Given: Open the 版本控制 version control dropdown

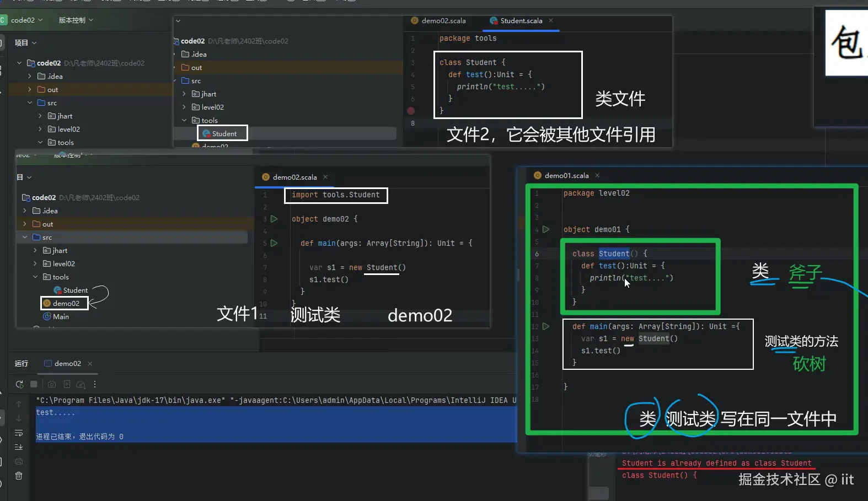Looking at the screenshot, I should click(76, 20).
